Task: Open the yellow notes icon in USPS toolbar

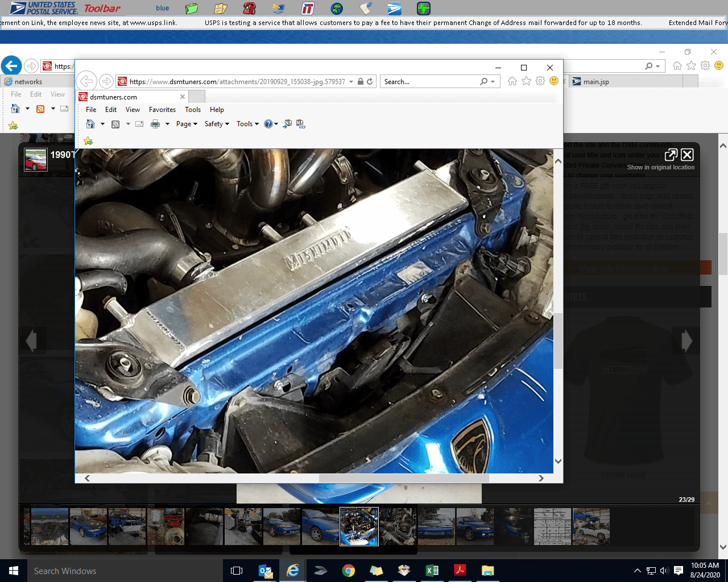Action: pos(221,9)
